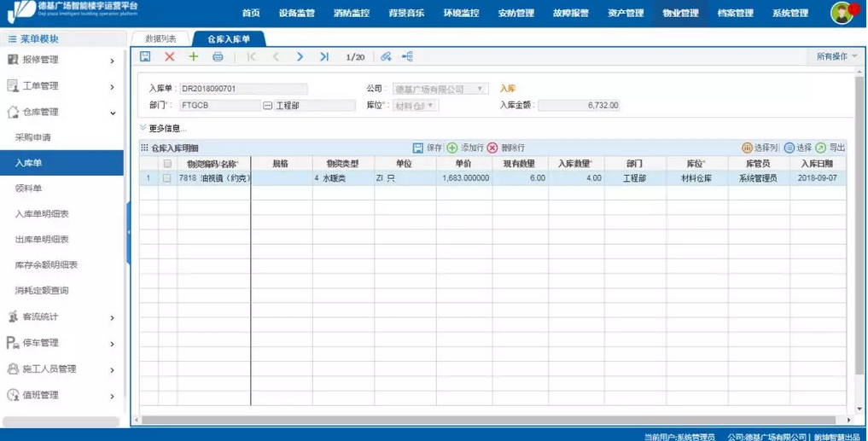Click the save icon in the top toolbar

pyautogui.click(x=145, y=56)
